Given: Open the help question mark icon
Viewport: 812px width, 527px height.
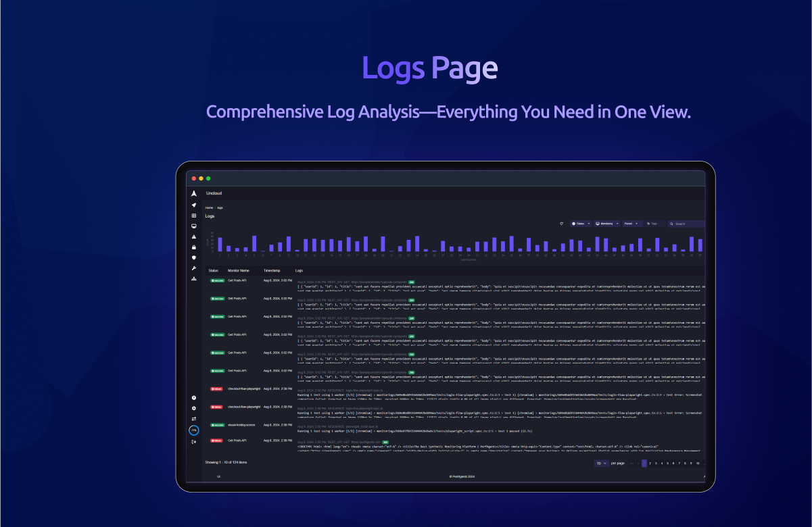Looking at the screenshot, I should pyautogui.click(x=194, y=398).
